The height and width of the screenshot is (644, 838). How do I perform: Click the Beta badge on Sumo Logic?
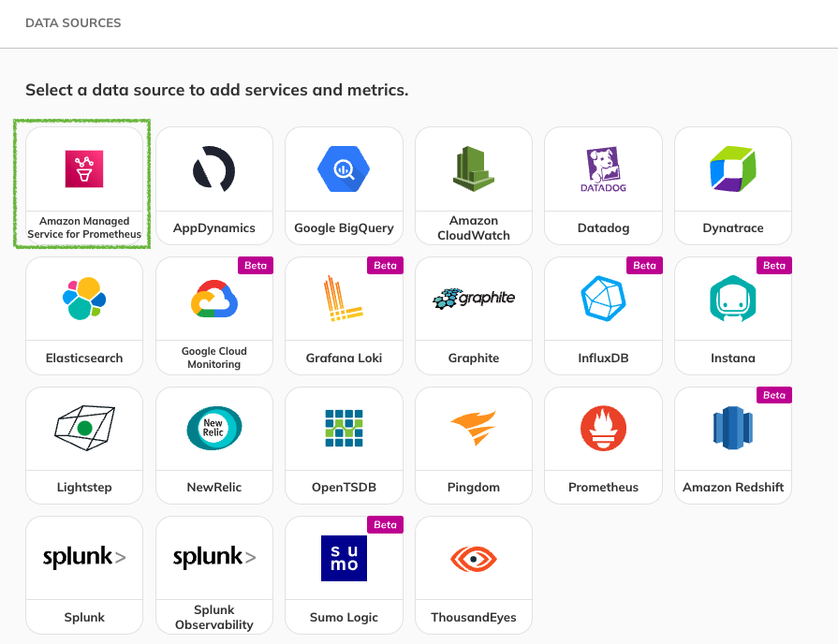[x=386, y=524]
